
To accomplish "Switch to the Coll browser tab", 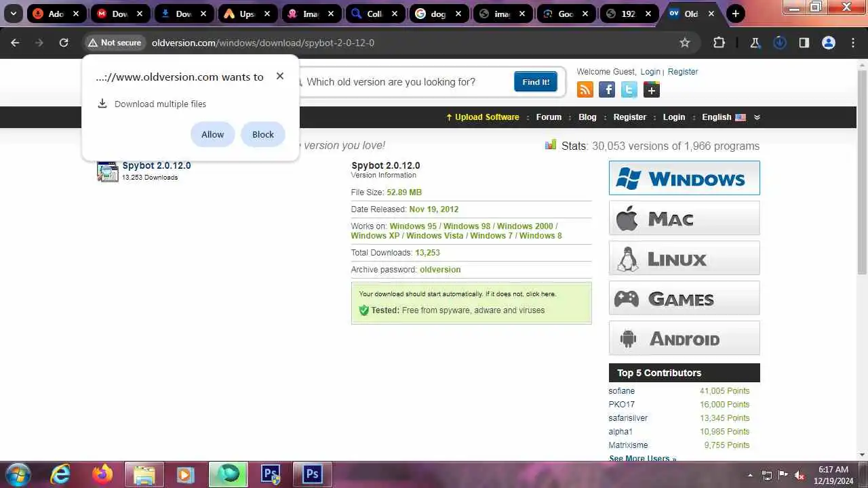I will click(374, 14).
